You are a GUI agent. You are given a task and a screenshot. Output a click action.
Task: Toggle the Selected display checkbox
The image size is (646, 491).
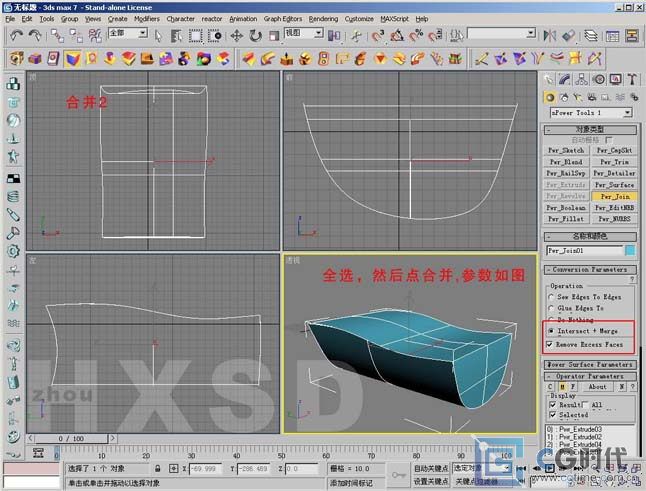[x=553, y=415]
